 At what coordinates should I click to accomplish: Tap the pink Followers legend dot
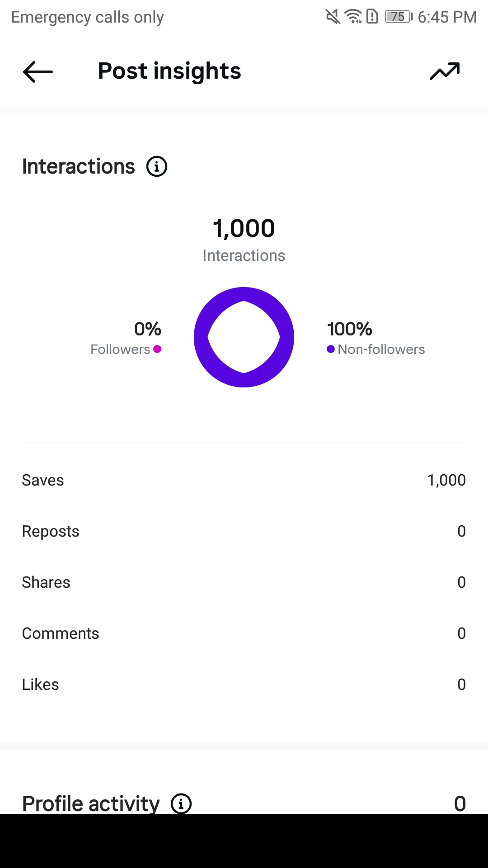[157, 349]
